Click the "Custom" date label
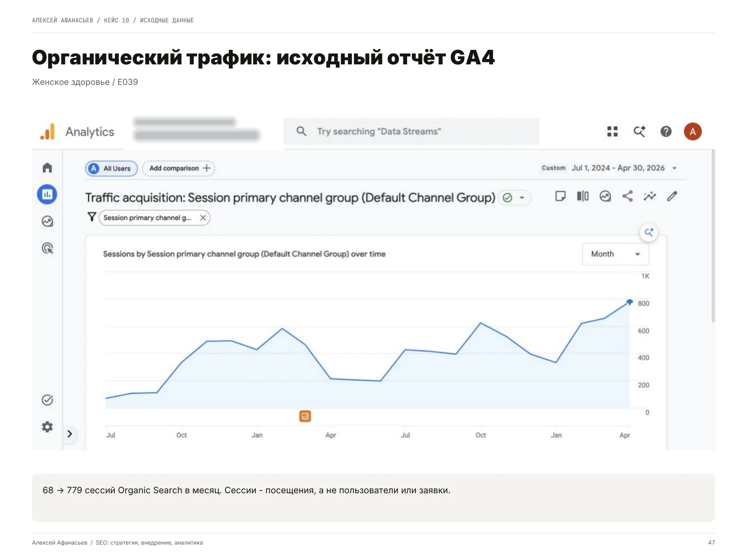This screenshot has height=560, width=747. [x=553, y=168]
